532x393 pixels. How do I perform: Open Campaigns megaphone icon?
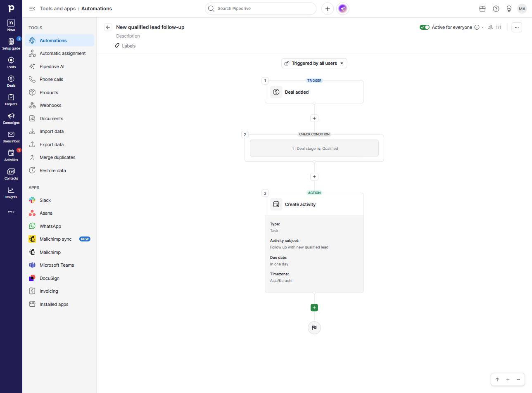click(11, 118)
